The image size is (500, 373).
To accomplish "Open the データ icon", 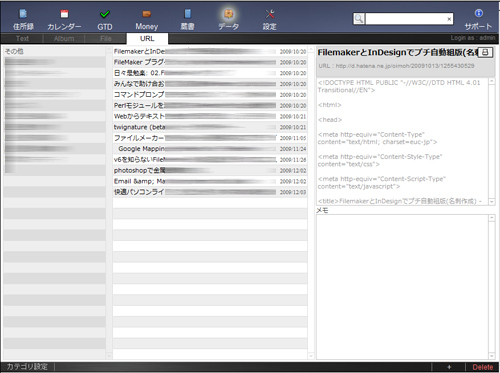I will click(x=229, y=14).
